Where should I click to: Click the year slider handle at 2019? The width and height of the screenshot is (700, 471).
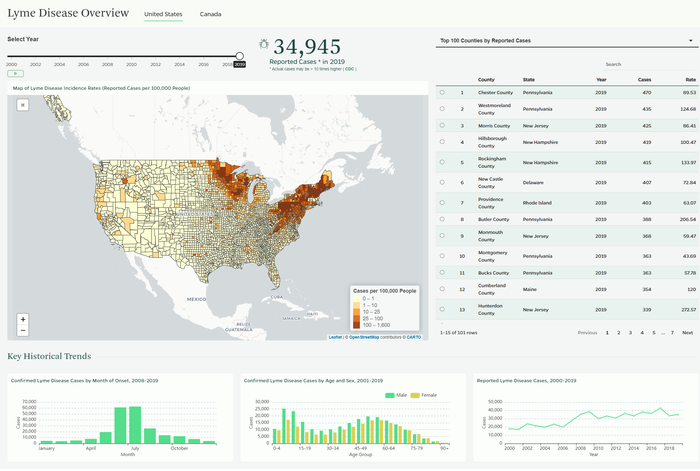coord(240,56)
